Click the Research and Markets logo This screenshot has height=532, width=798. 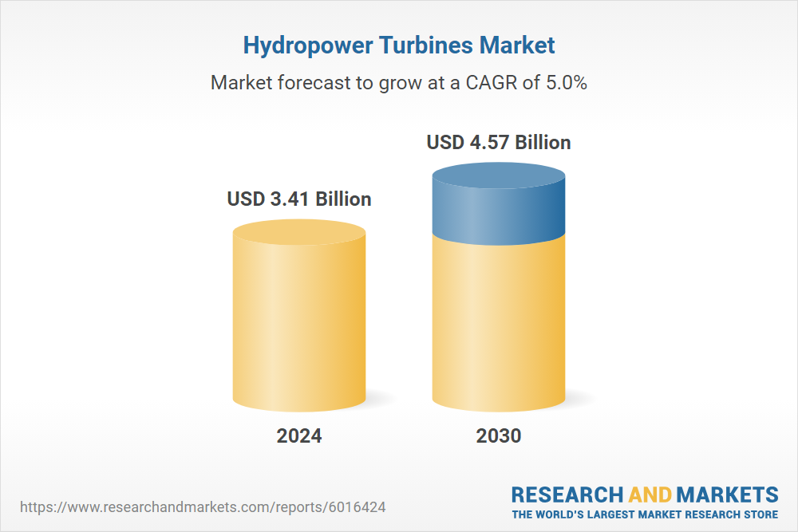point(645,502)
